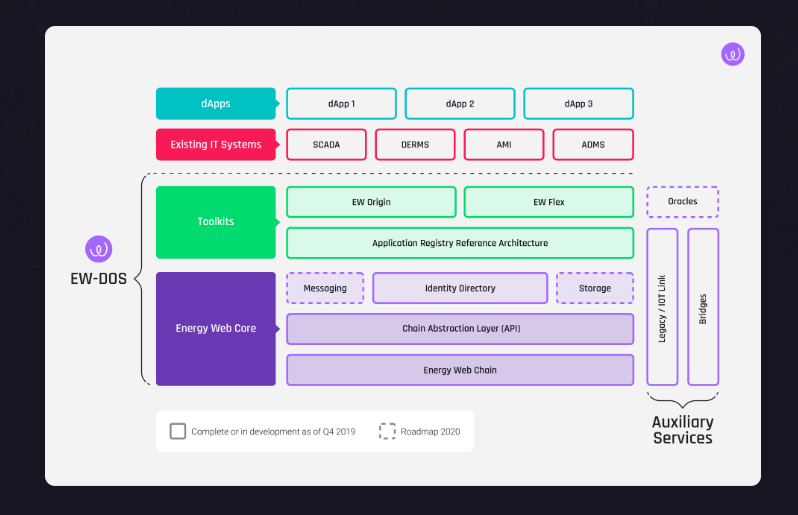The width and height of the screenshot is (798, 515).
Task: Click the Energy Web logo at top right
Action: [x=732, y=54]
